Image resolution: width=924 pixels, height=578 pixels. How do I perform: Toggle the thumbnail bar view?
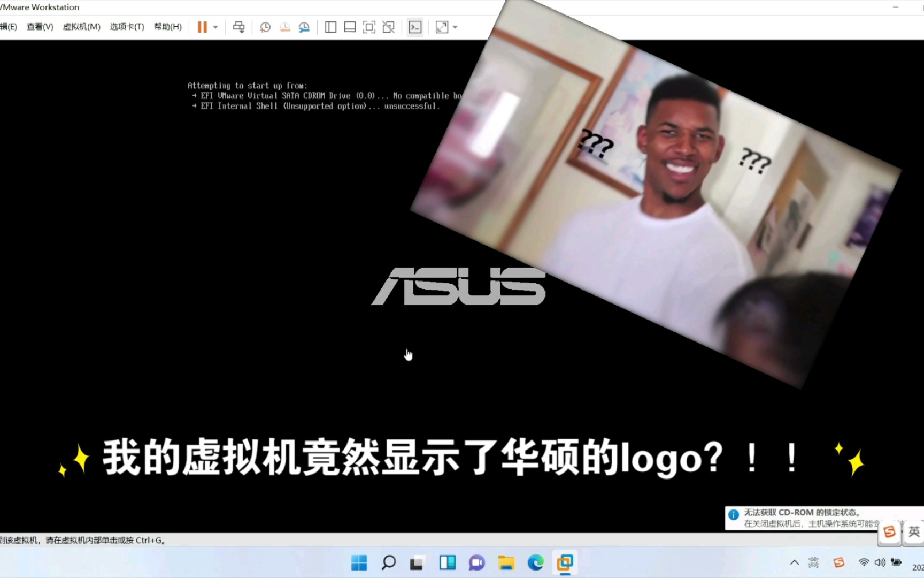(350, 27)
